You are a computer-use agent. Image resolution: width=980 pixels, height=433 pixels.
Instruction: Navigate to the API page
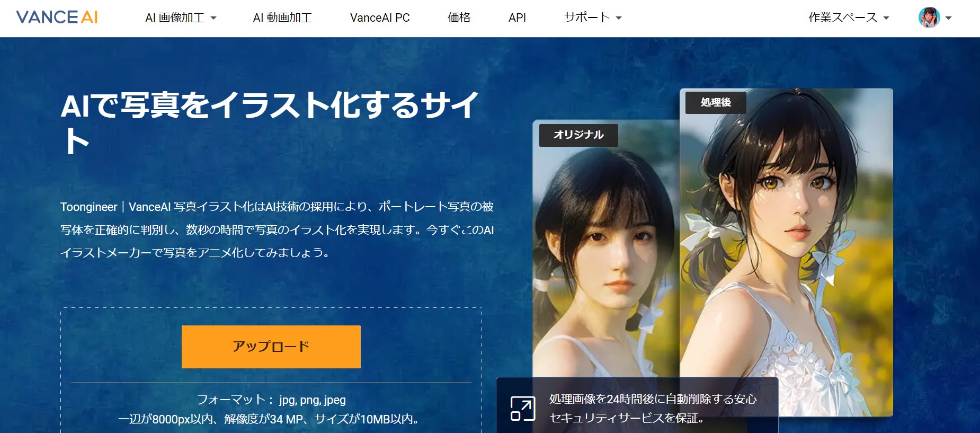(517, 18)
